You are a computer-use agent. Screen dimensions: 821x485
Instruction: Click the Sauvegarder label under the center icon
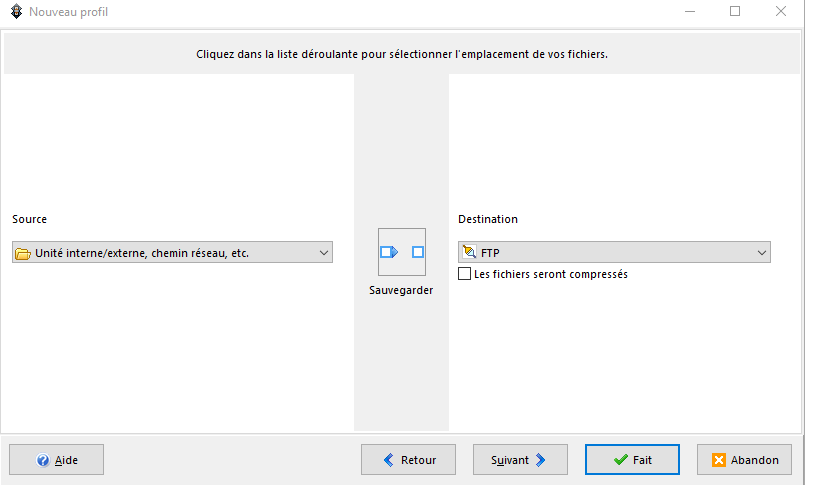(401, 290)
